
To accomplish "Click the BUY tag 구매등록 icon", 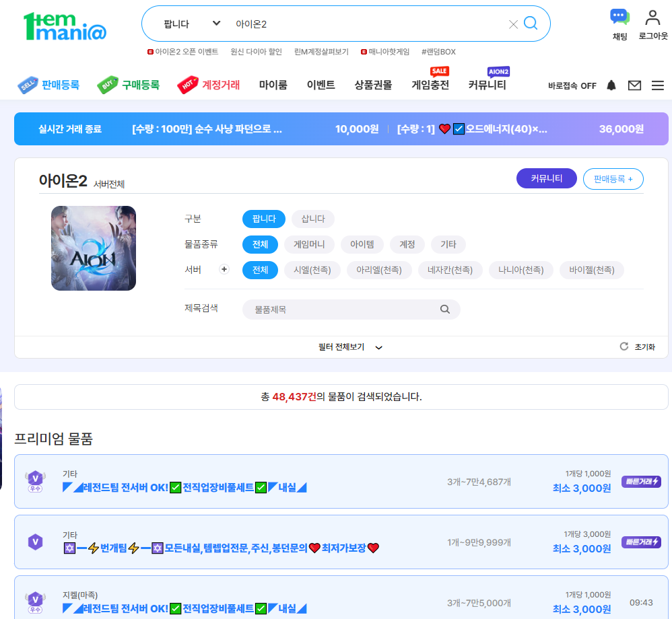I will click(108, 85).
